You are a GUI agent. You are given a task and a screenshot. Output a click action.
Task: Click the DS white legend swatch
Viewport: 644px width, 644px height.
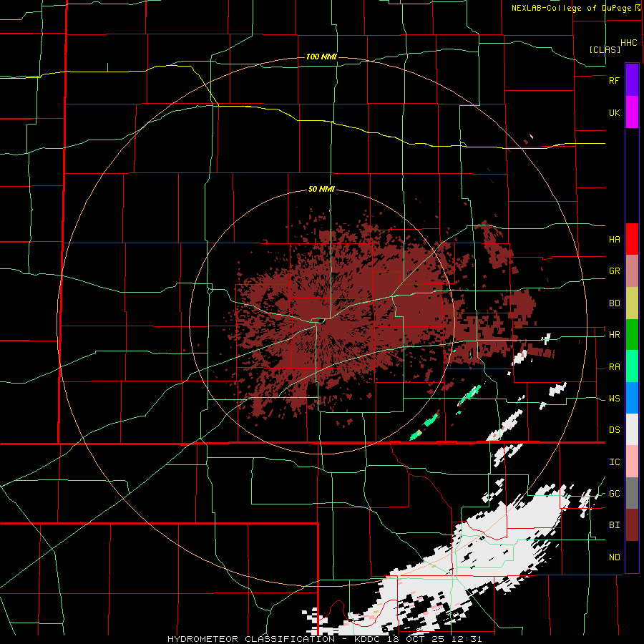[x=632, y=429]
